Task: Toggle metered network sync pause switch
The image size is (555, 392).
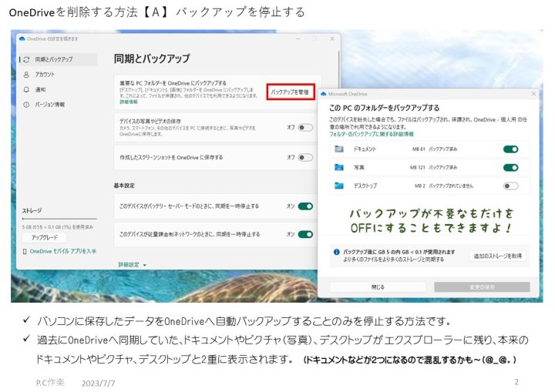Action: pyautogui.click(x=305, y=234)
